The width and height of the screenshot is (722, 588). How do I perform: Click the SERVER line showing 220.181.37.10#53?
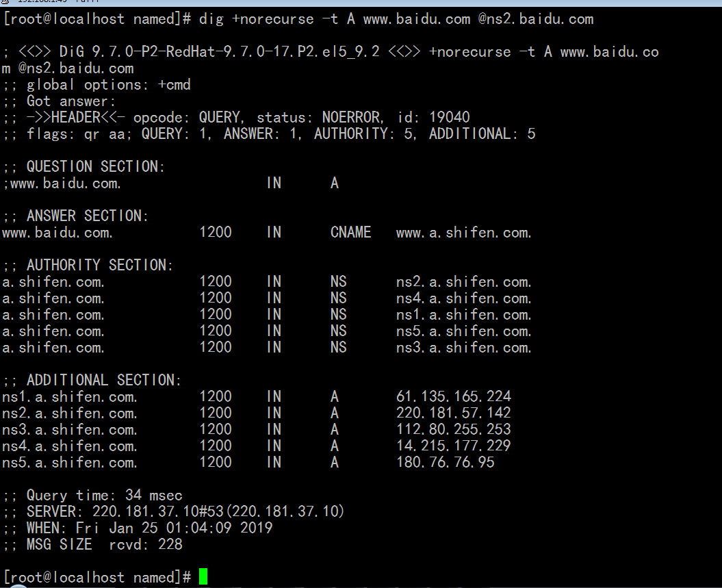[x=174, y=511]
